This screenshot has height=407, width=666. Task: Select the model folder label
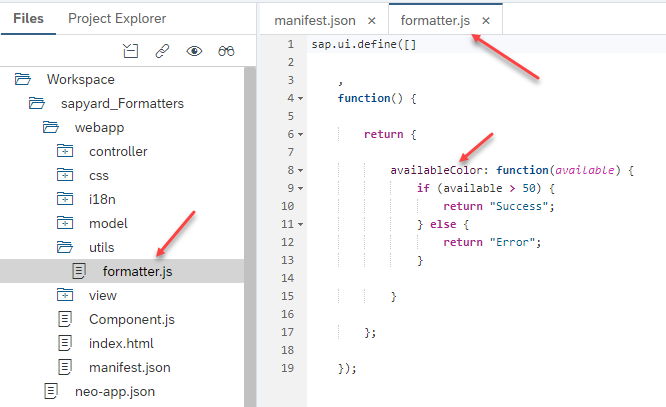pos(108,223)
